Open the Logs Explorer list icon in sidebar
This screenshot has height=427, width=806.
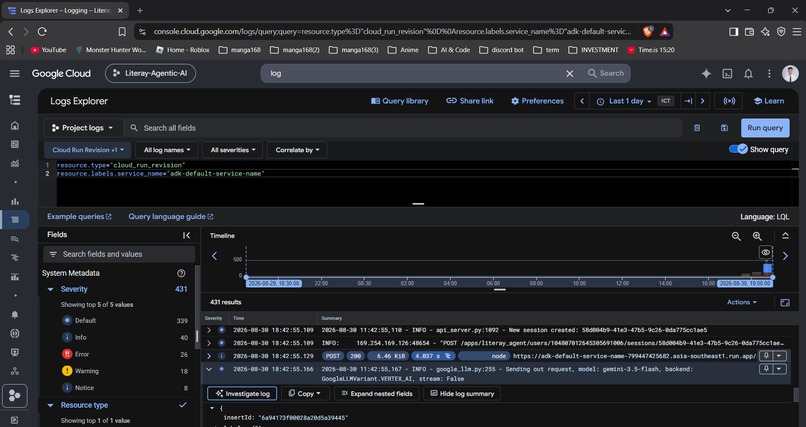point(15,219)
